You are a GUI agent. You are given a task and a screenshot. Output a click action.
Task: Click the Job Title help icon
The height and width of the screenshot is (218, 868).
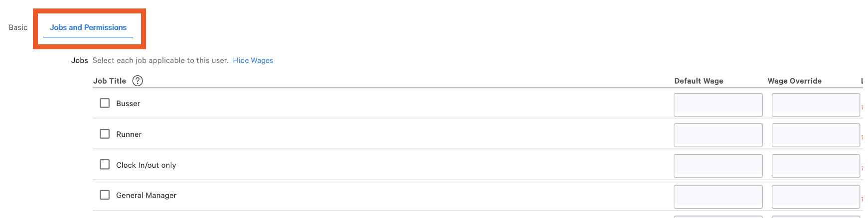pos(138,81)
